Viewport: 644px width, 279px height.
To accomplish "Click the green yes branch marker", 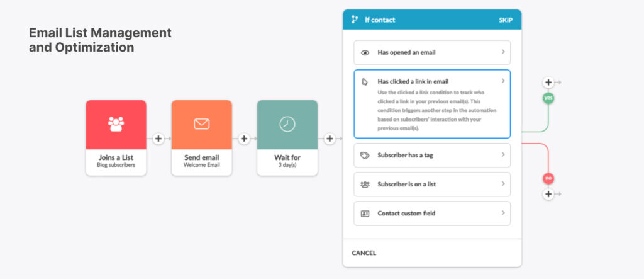I will pos(548,98).
